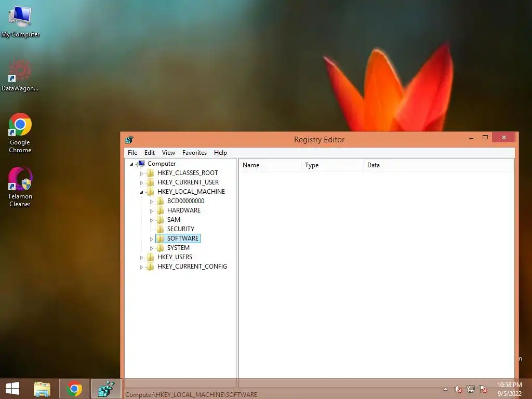Open the Help menu
The height and width of the screenshot is (399, 532).
(x=220, y=153)
